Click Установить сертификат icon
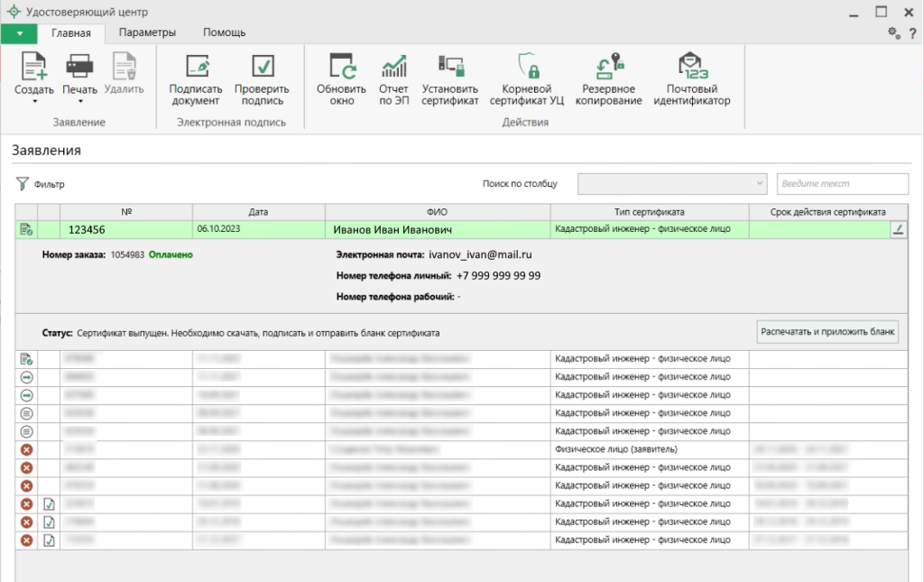Screen dimensions: 924x582 [x=450, y=66]
